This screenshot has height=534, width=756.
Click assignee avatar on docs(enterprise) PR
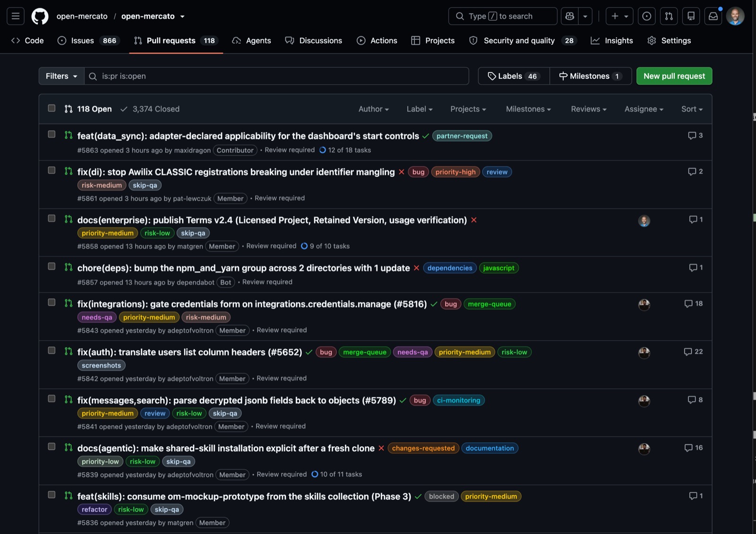(x=644, y=221)
